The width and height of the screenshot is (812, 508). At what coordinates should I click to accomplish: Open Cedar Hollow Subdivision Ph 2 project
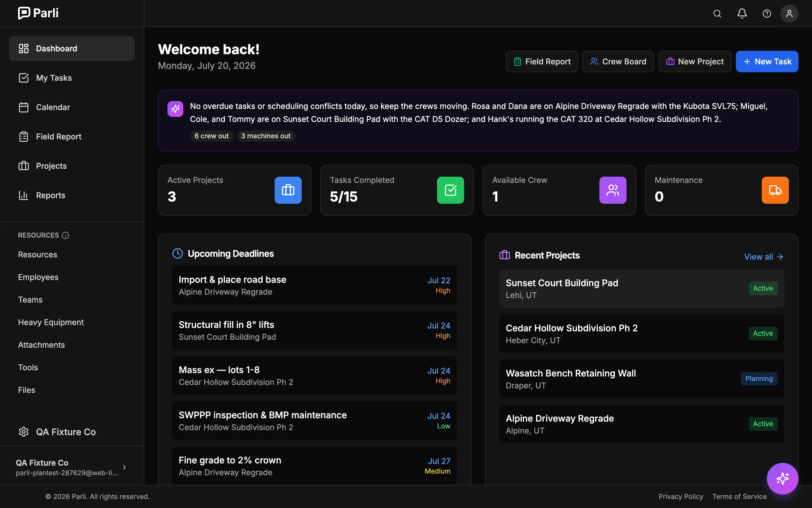click(x=641, y=334)
